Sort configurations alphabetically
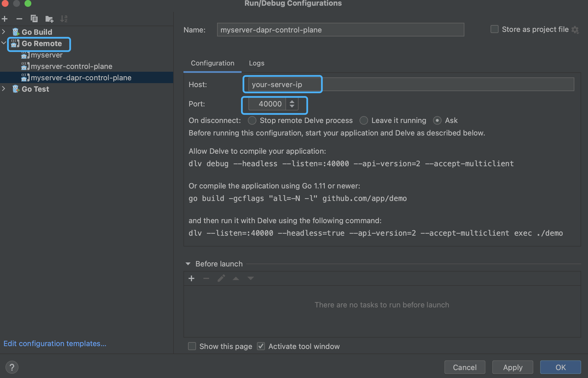Screen dimensions: 588x378 (x=64, y=19)
